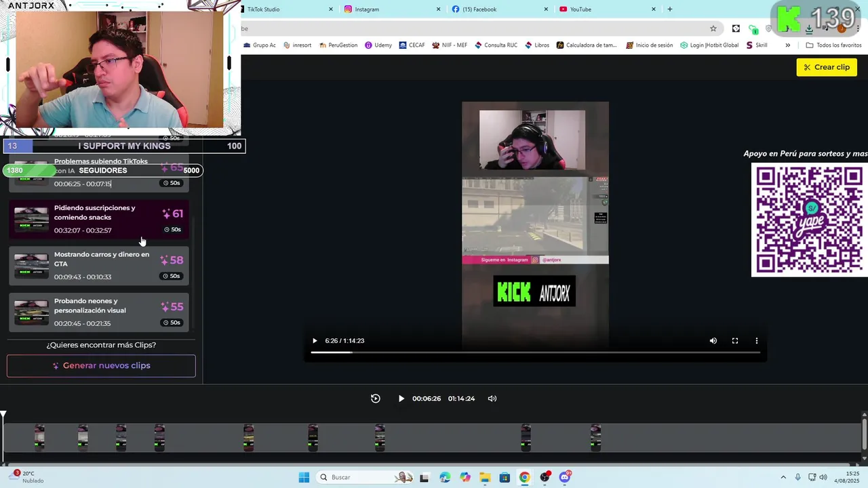Mute the preview player volume
The image size is (868, 488).
[x=713, y=341]
